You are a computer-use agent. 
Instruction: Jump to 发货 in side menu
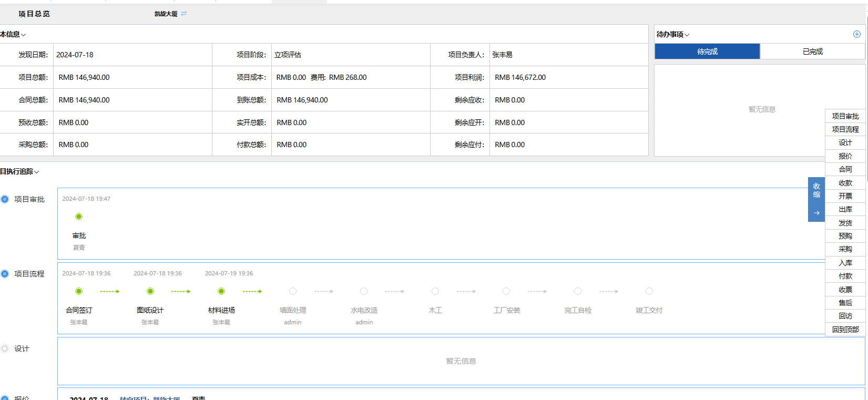click(x=845, y=223)
